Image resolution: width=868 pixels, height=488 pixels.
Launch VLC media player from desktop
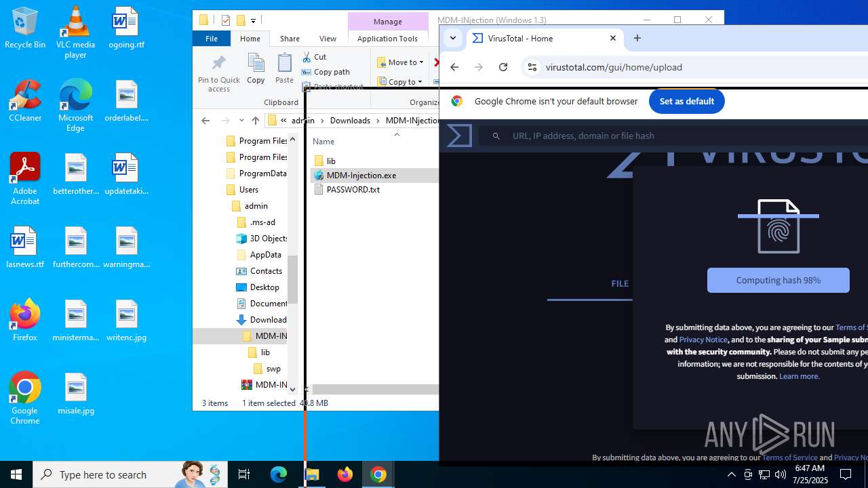pyautogui.click(x=75, y=33)
